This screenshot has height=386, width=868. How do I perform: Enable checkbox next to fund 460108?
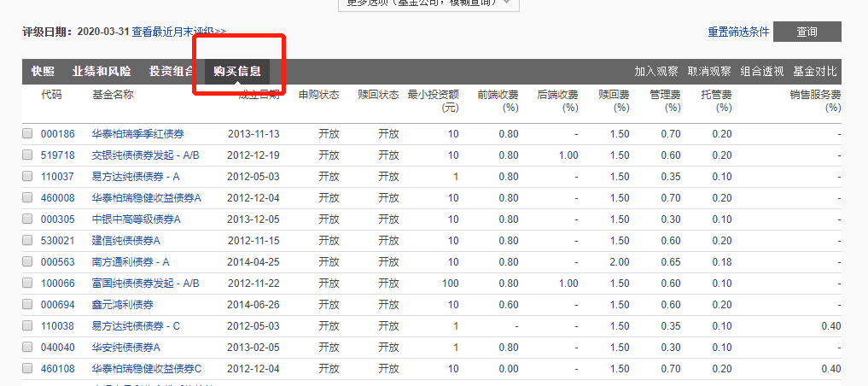(27, 369)
